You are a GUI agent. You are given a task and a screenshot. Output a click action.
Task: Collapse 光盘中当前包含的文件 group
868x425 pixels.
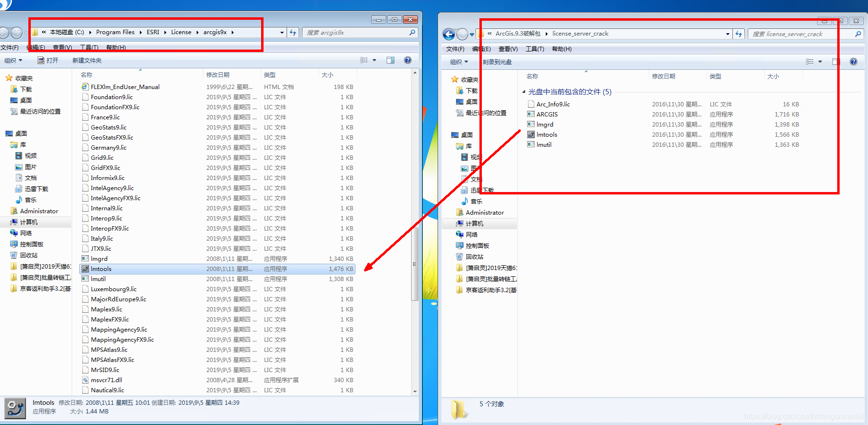pyautogui.click(x=524, y=91)
